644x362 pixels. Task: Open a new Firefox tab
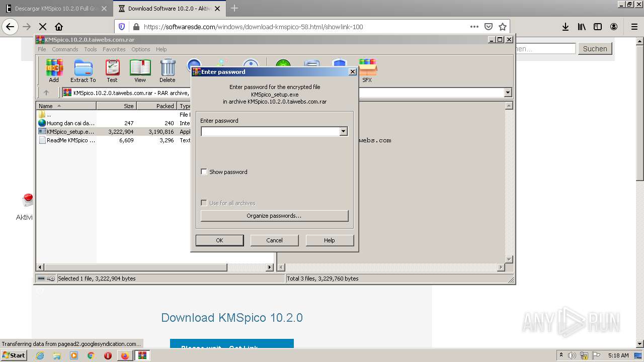(x=234, y=9)
